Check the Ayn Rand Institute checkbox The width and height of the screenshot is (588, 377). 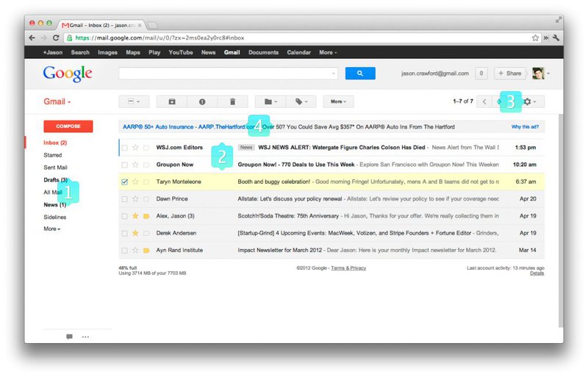click(124, 251)
